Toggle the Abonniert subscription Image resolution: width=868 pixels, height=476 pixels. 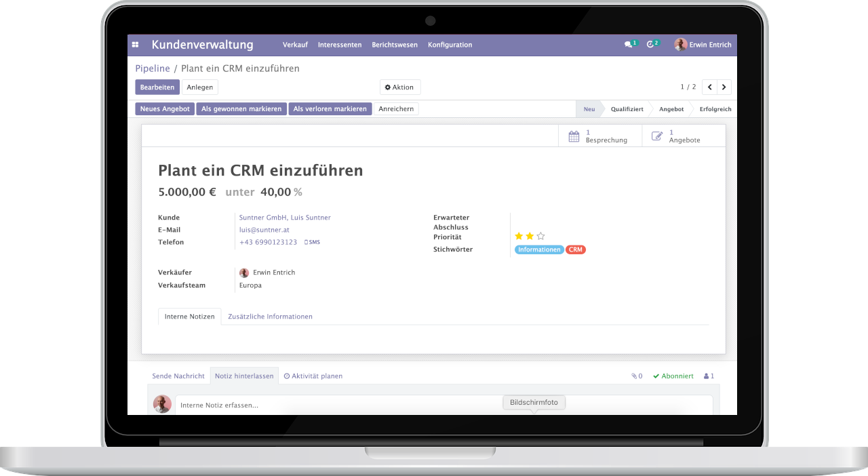coord(673,376)
